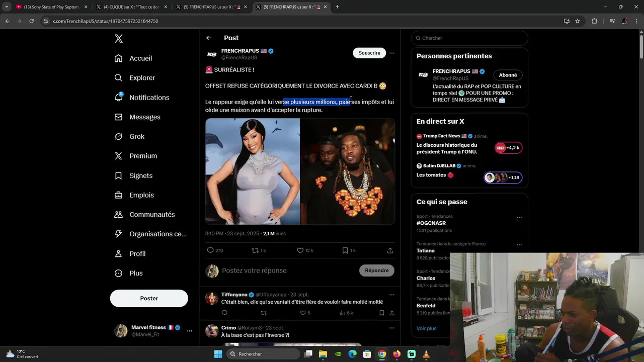Open Grok in the sidebar
This screenshot has width=644, height=362.
(129, 137)
